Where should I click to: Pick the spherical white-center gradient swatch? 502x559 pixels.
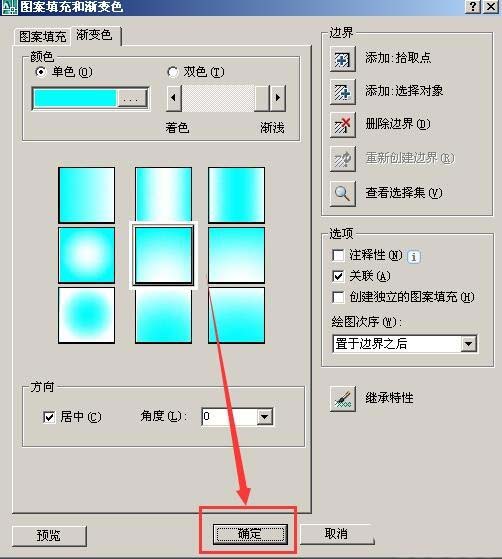87,255
